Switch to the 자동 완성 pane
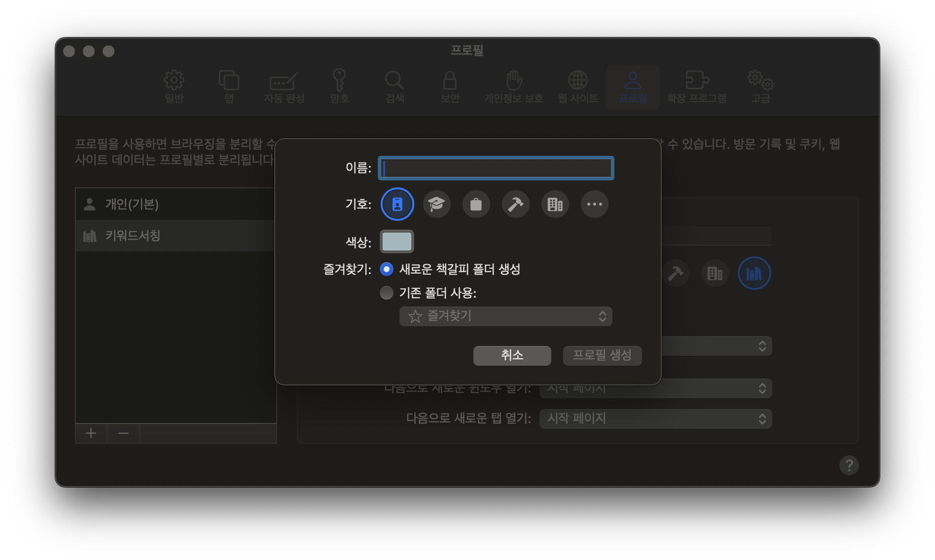935x560 pixels. pyautogui.click(x=284, y=87)
